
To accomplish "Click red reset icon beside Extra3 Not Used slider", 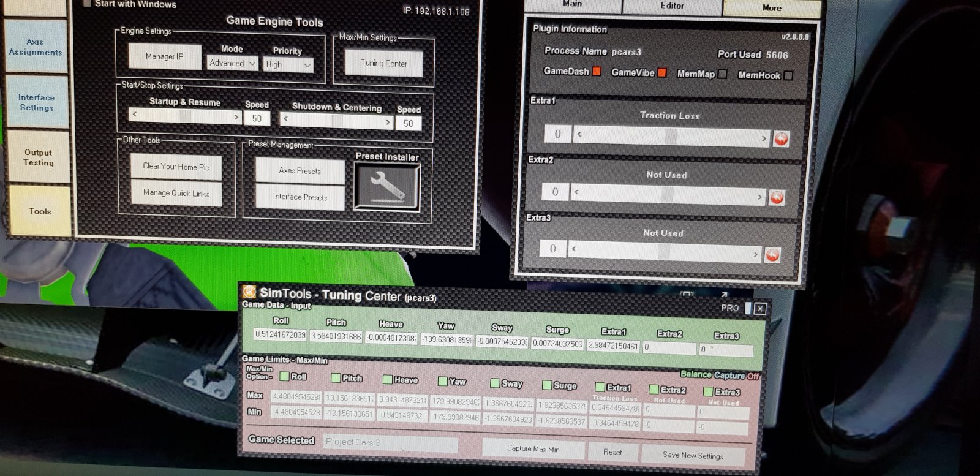I will pos(773,255).
